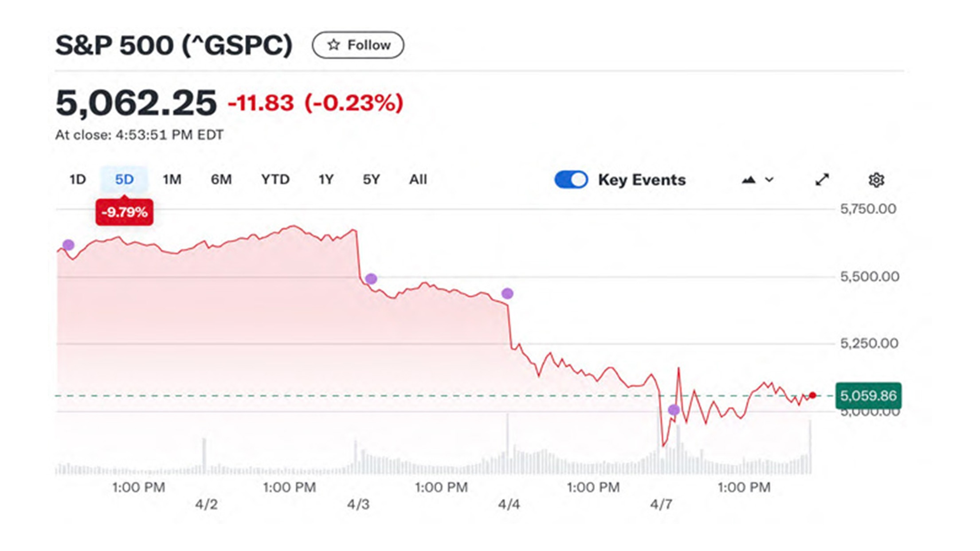
Task: Click the red -9.79% change badge
Action: (x=124, y=212)
